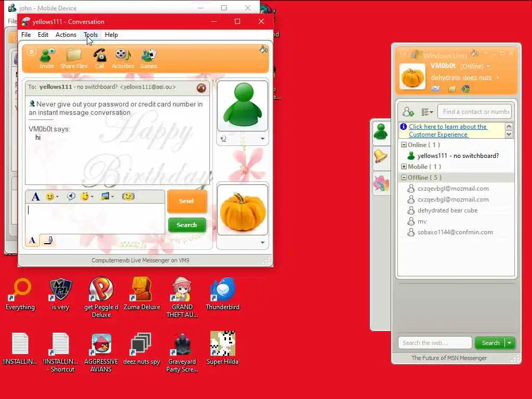532x399 pixels.
Task: Open the deez nuts spy desktop icon
Action: pos(141,349)
